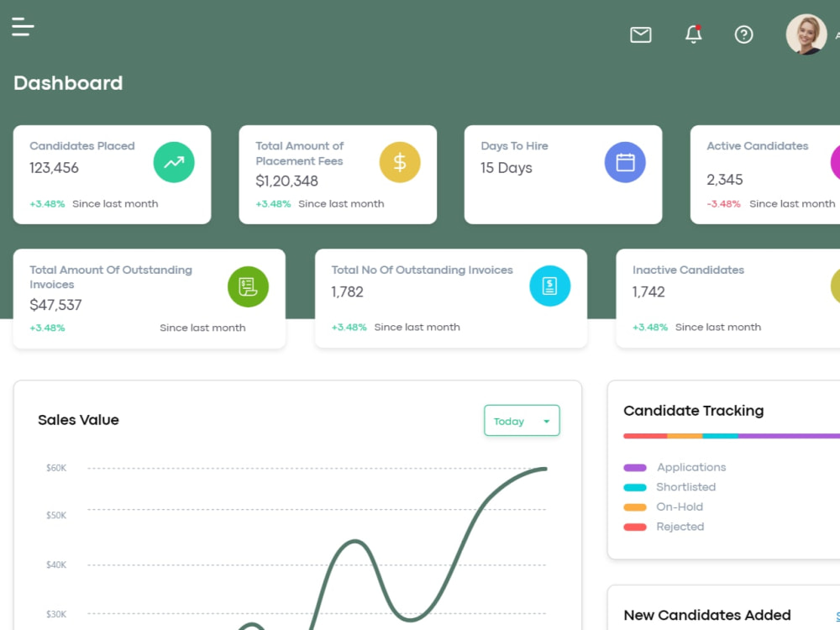Open the hamburger navigation menu

pos(23,27)
